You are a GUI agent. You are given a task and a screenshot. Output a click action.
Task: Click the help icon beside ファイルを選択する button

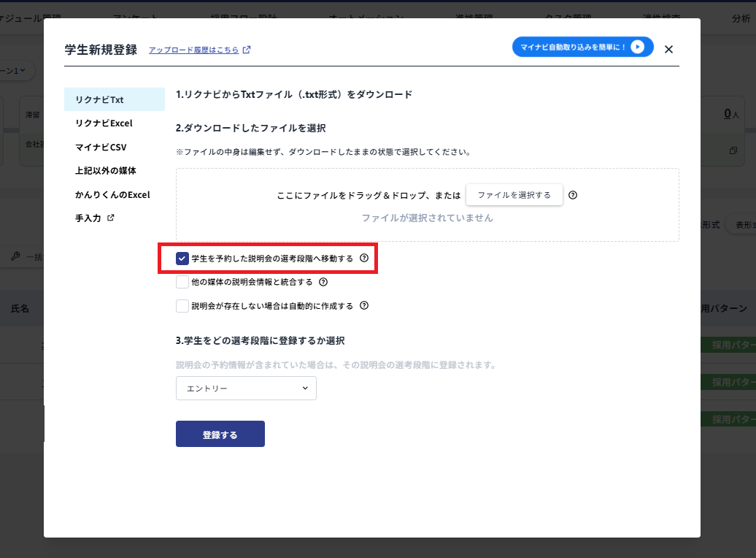574,195
